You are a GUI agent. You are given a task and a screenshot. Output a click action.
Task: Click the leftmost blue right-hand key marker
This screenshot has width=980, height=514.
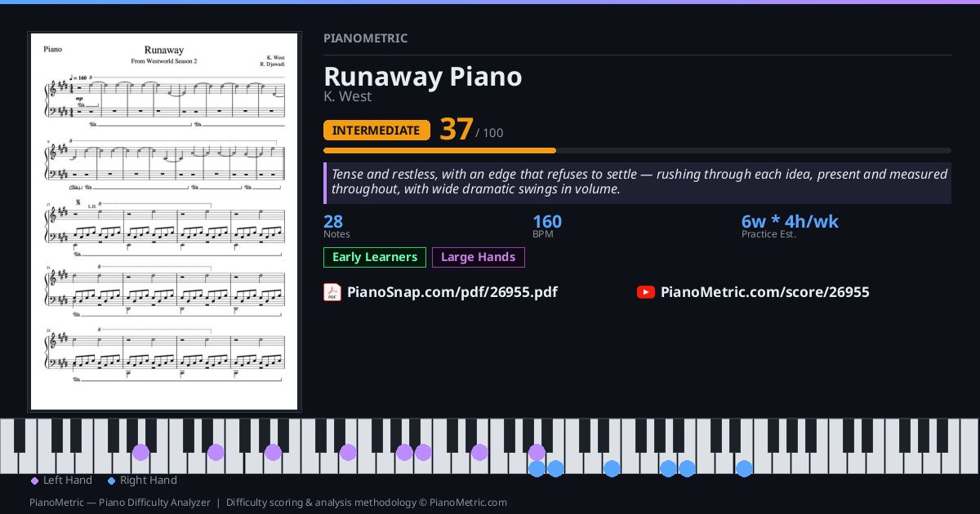537,468
